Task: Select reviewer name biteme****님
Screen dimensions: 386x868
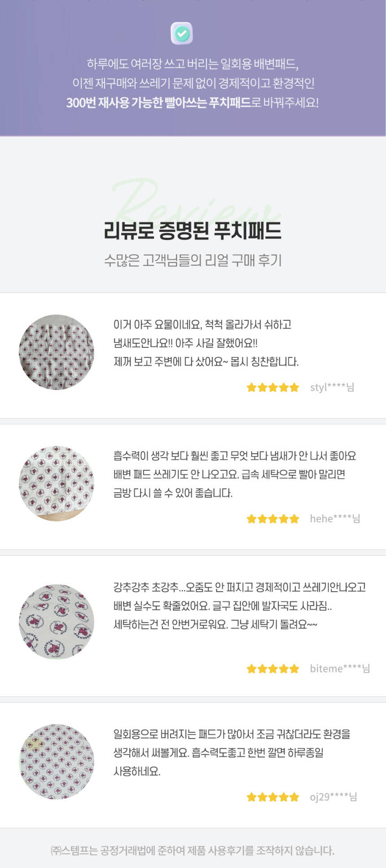Action: [x=340, y=669]
